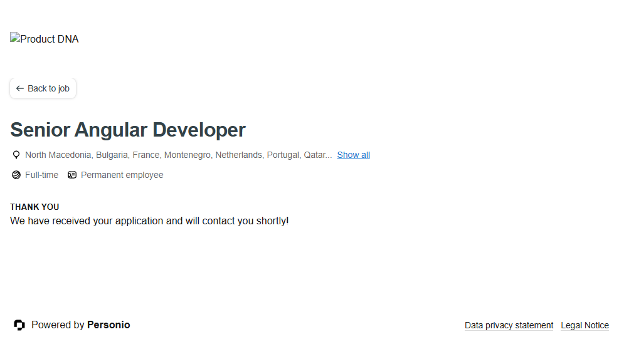Click the Permanent employee label
The image size is (619, 364).
pos(122,175)
